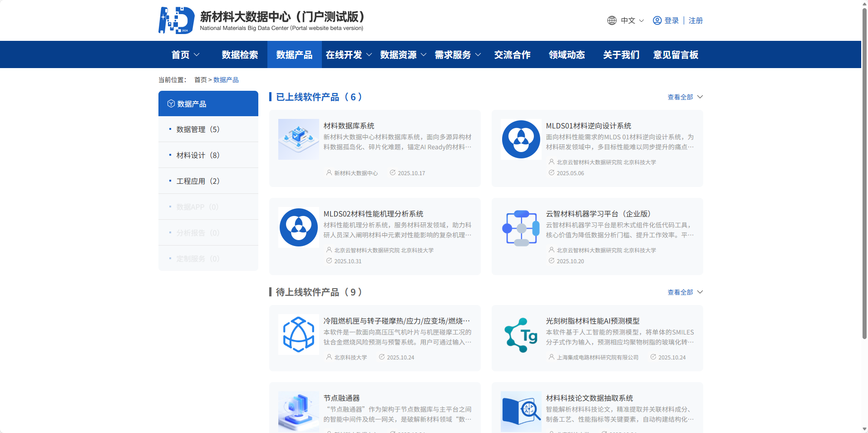Click the MLDS02材料性能机理分析系统 icon
The image size is (868, 433).
pos(298,227)
